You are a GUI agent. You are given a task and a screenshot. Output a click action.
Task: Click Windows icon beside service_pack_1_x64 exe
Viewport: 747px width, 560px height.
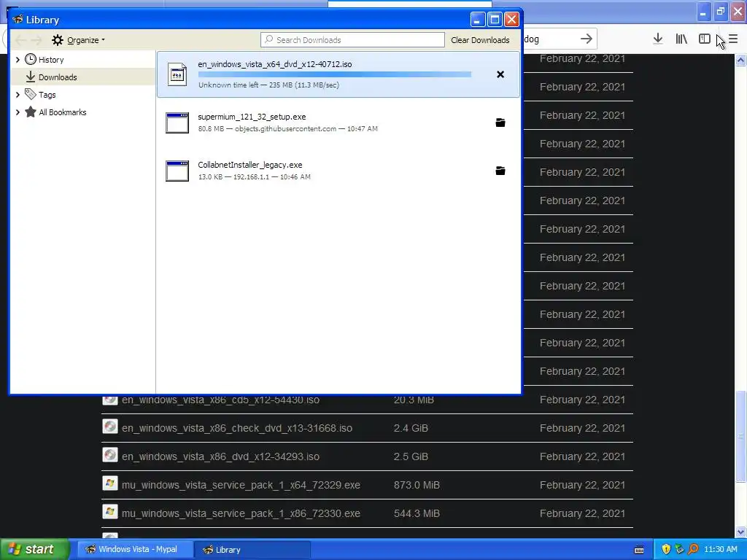(x=110, y=484)
